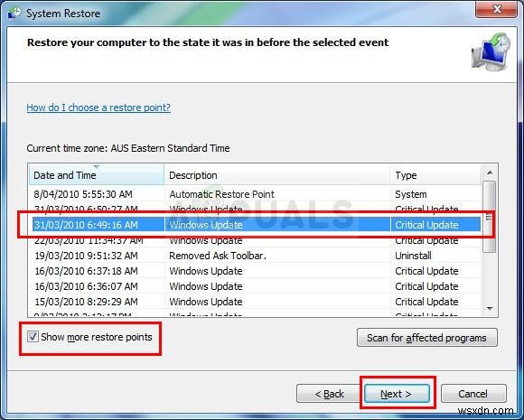Click 'Removed Ask Toolbar.' description

[218, 256]
